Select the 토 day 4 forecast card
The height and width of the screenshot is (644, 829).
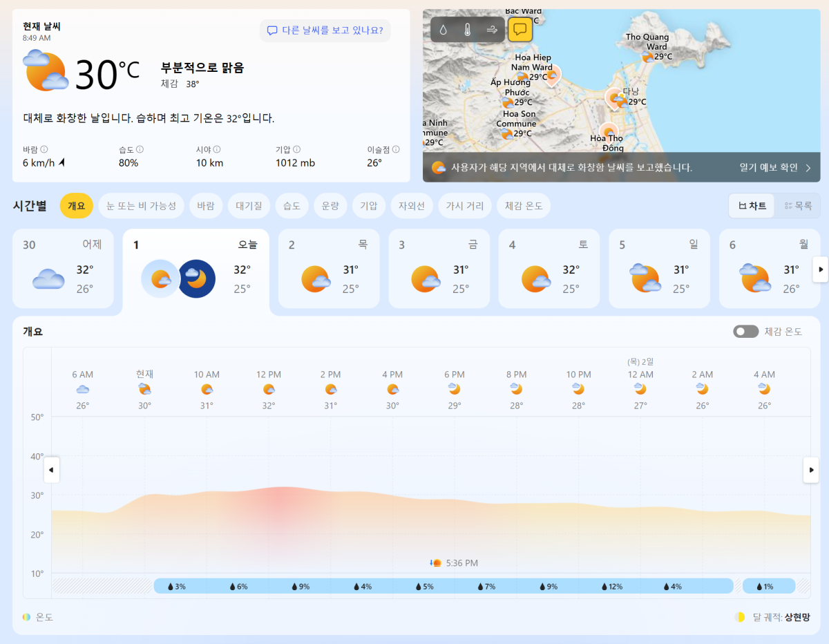549,269
